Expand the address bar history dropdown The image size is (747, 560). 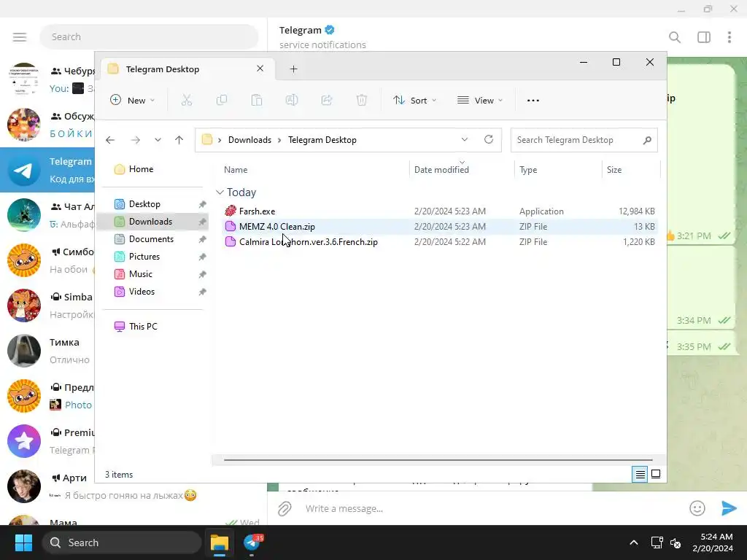tap(464, 139)
